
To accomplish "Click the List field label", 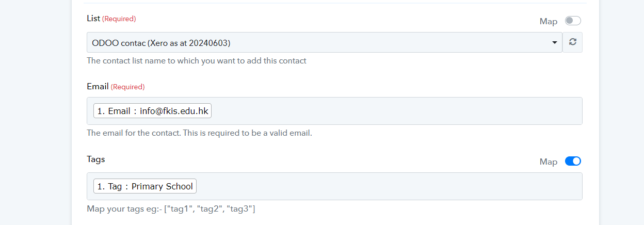I will (93, 19).
